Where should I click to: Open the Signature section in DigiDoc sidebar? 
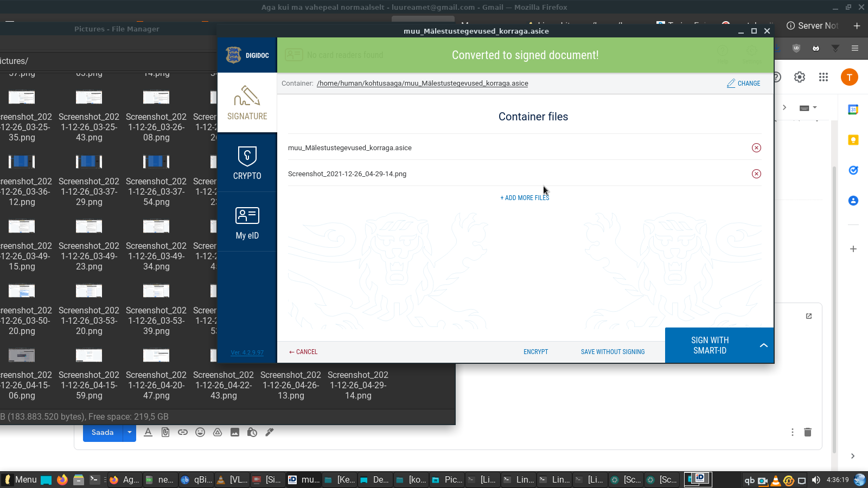pyautogui.click(x=247, y=102)
